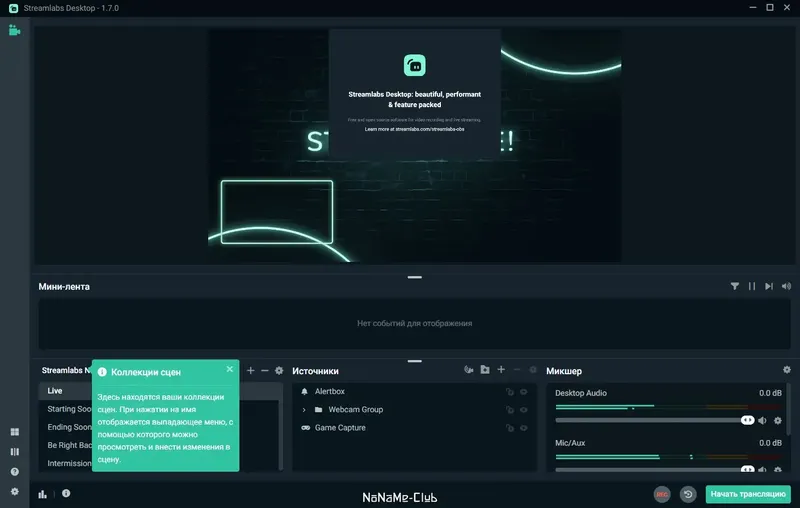800x508 pixels.
Task: Close the Коллекции сцен tooltip
Action: 230,369
